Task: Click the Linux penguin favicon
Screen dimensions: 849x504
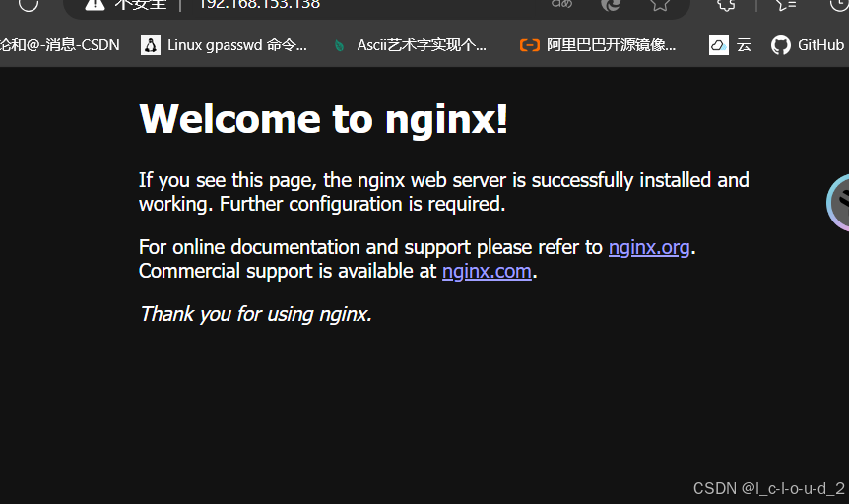Action: tap(151, 45)
